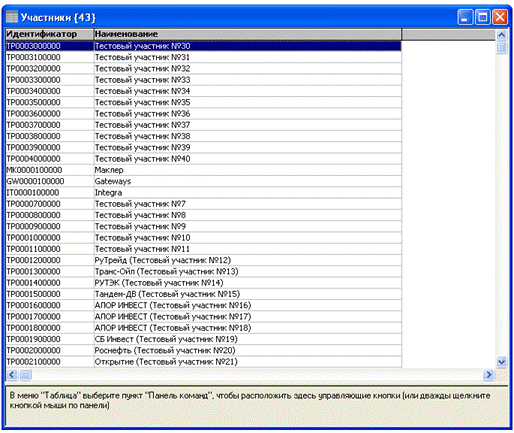Click the vertical scrollbar up arrow

[501, 35]
